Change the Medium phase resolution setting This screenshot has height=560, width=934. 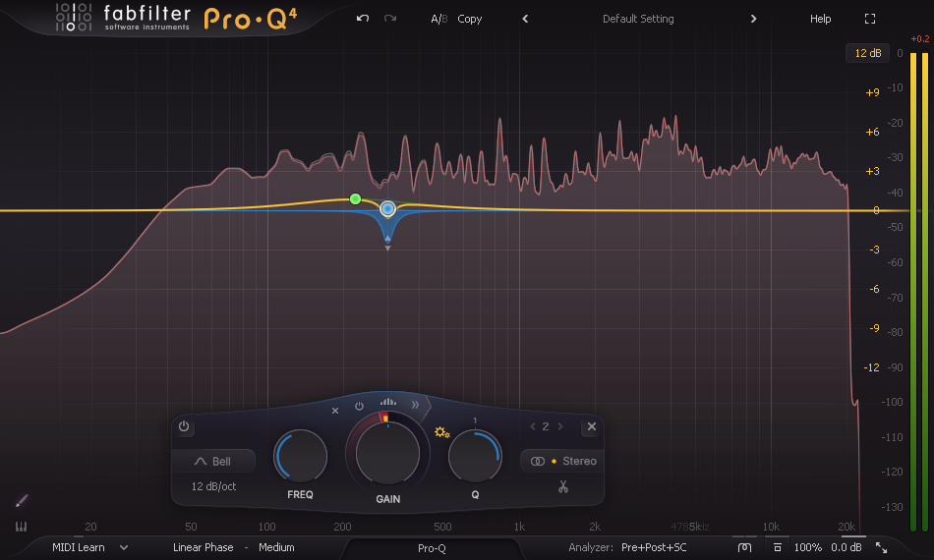point(276,547)
